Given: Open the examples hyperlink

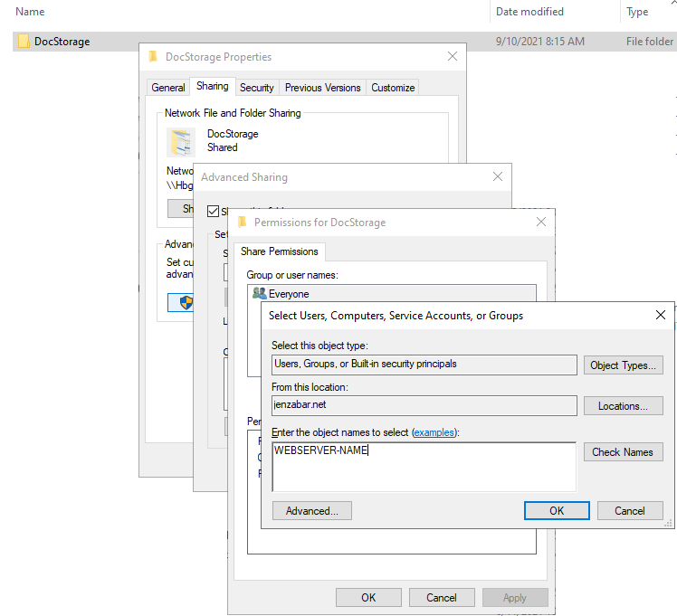Looking at the screenshot, I should coord(434,433).
